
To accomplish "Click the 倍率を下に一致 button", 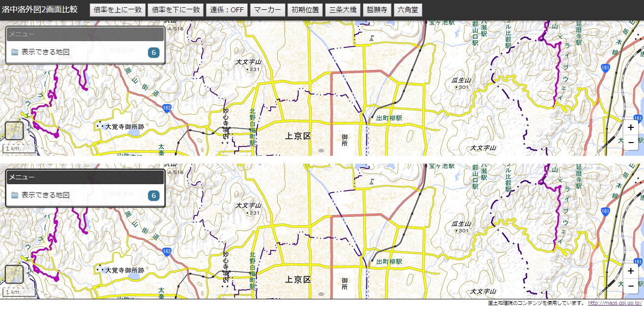I will tap(177, 10).
